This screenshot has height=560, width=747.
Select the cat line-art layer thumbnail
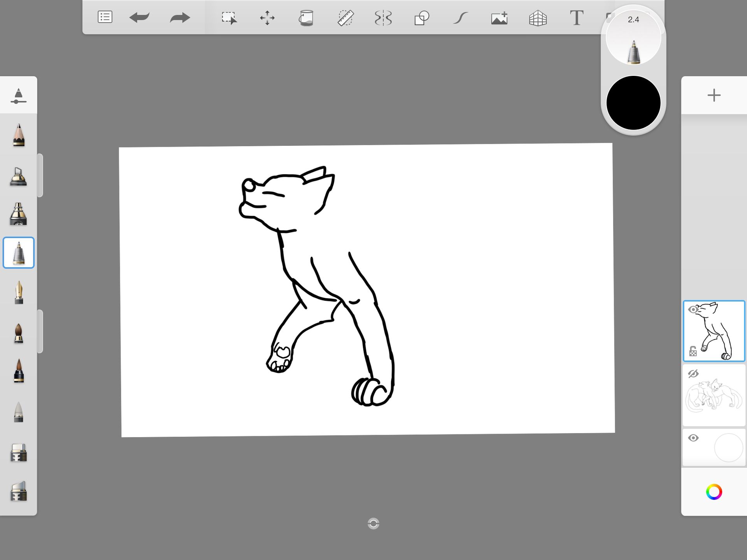[714, 331]
